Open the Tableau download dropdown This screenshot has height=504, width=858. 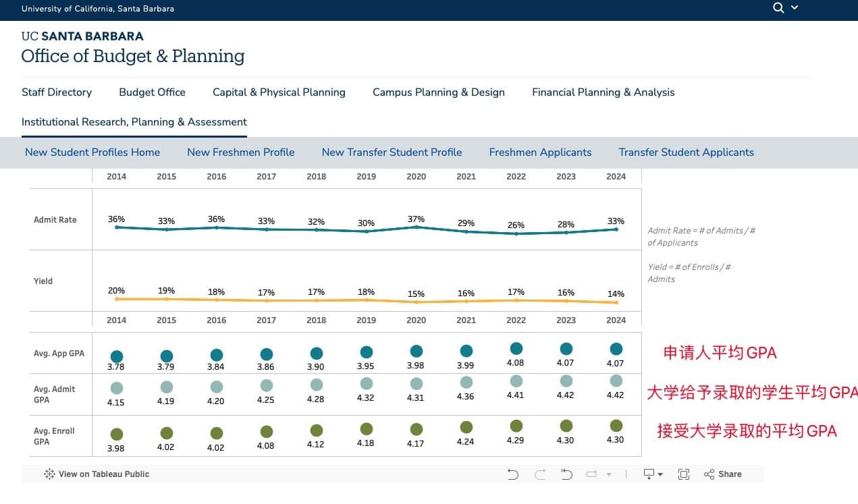[x=653, y=474]
